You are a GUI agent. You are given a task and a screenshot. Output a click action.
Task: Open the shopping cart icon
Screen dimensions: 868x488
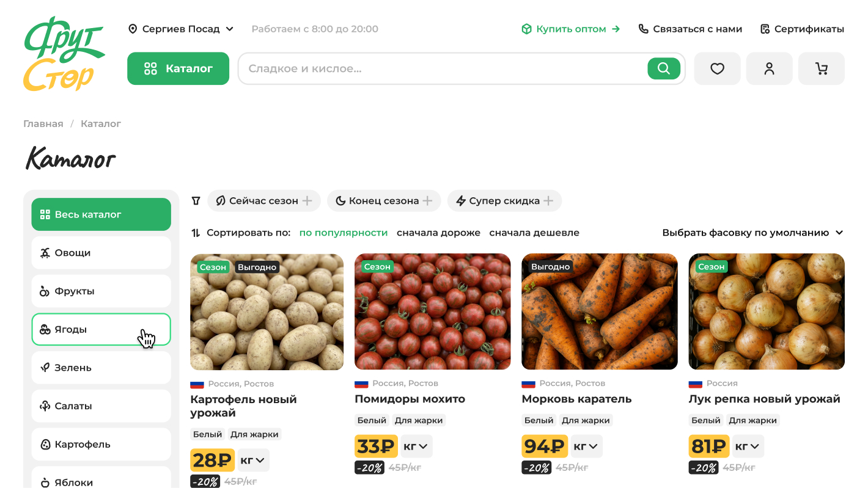[821, 68]
